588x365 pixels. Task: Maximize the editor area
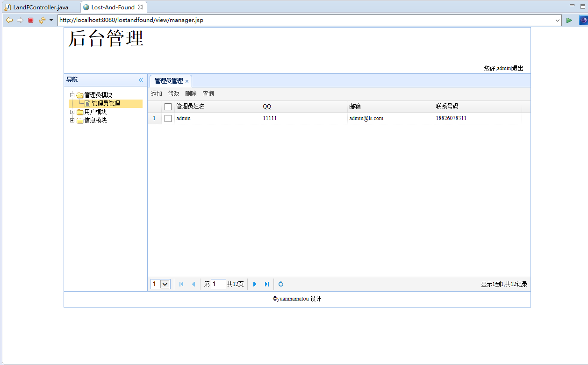582,6
